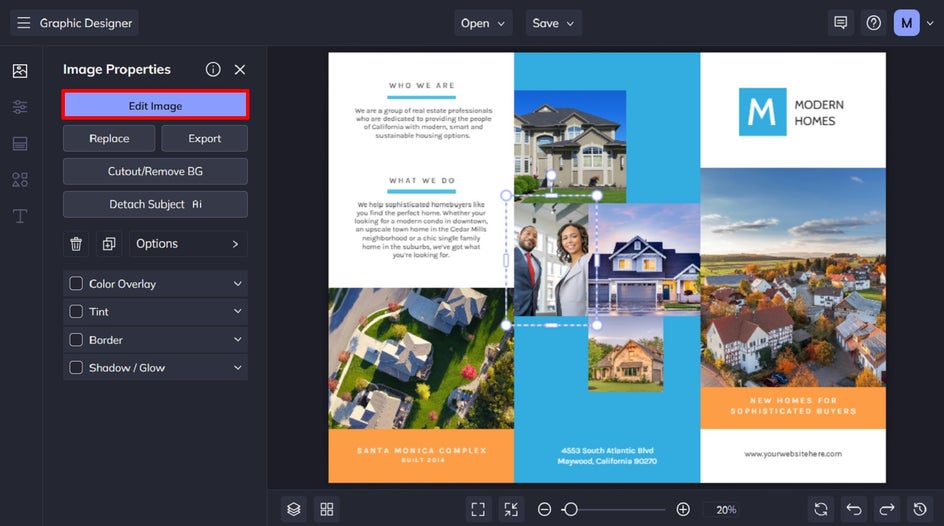Select the www.yourwebsitehere.com text
The width and height of the screenshot is (944, 526).
click(793, 454)
